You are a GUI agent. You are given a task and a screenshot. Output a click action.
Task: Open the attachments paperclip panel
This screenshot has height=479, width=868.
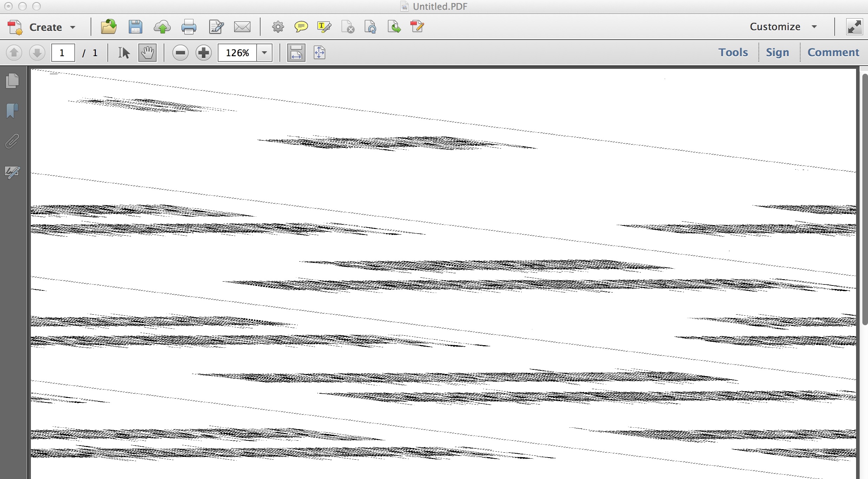coord(12,141)
